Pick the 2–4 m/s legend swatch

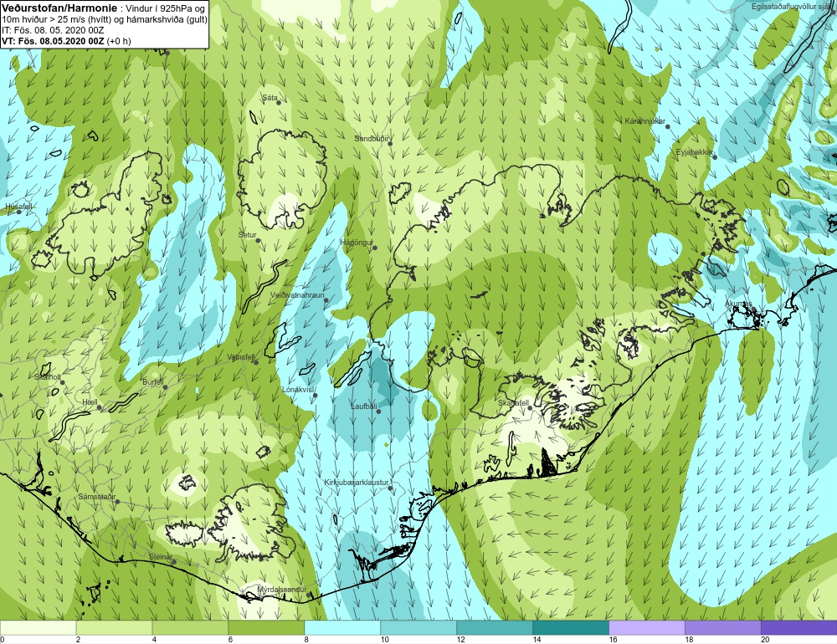point(114,628)
